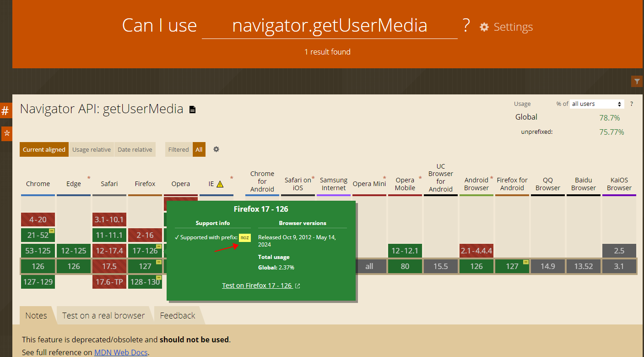
Task: Open the all users dropdown
Action: point(597,104)
